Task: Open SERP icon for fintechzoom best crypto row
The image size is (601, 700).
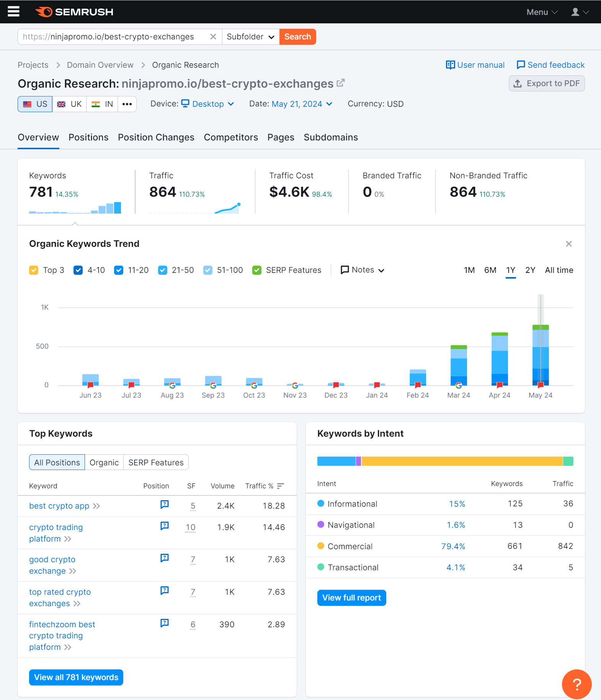Action: coord(165,623)
